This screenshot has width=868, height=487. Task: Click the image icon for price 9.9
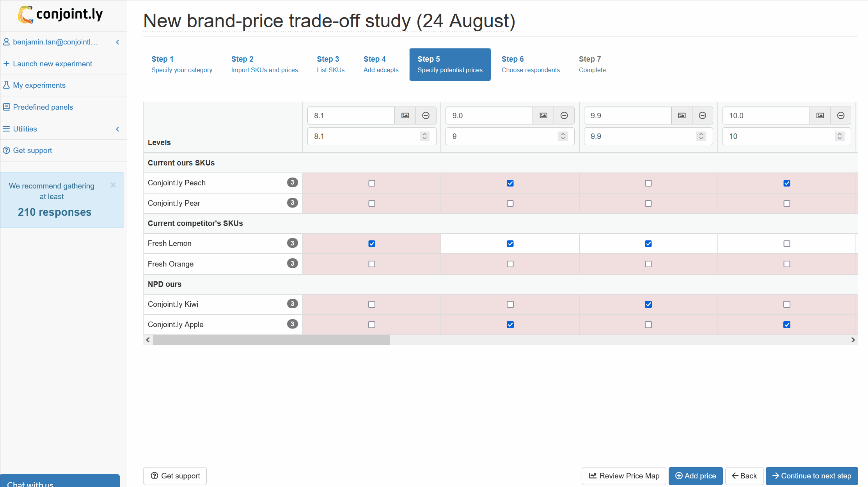coord(682,116)
